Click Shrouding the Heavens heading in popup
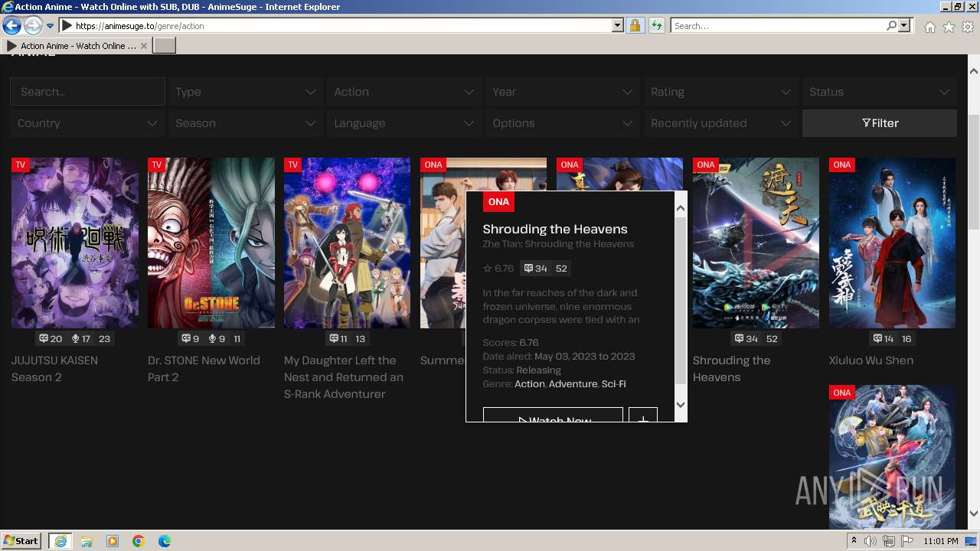980x551 pixels. [555, 229]
